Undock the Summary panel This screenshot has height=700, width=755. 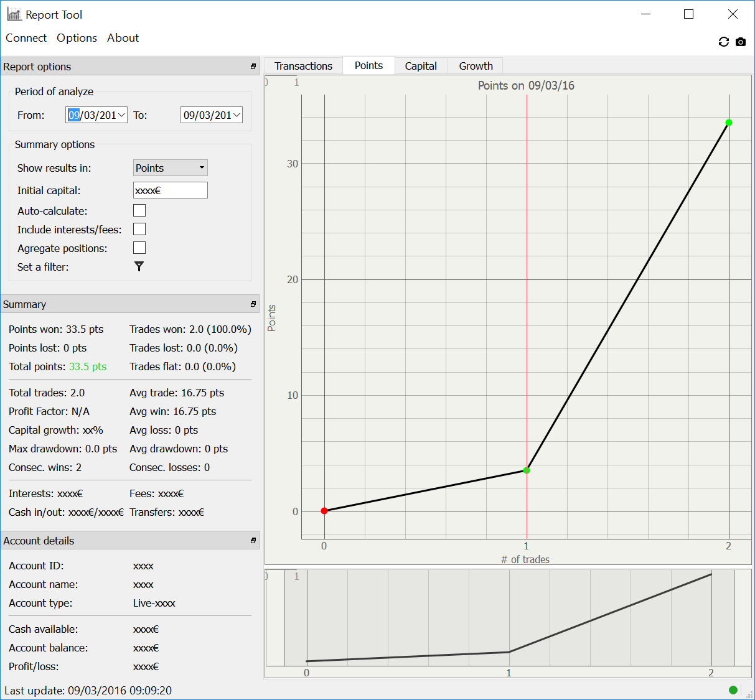[253, 304]
